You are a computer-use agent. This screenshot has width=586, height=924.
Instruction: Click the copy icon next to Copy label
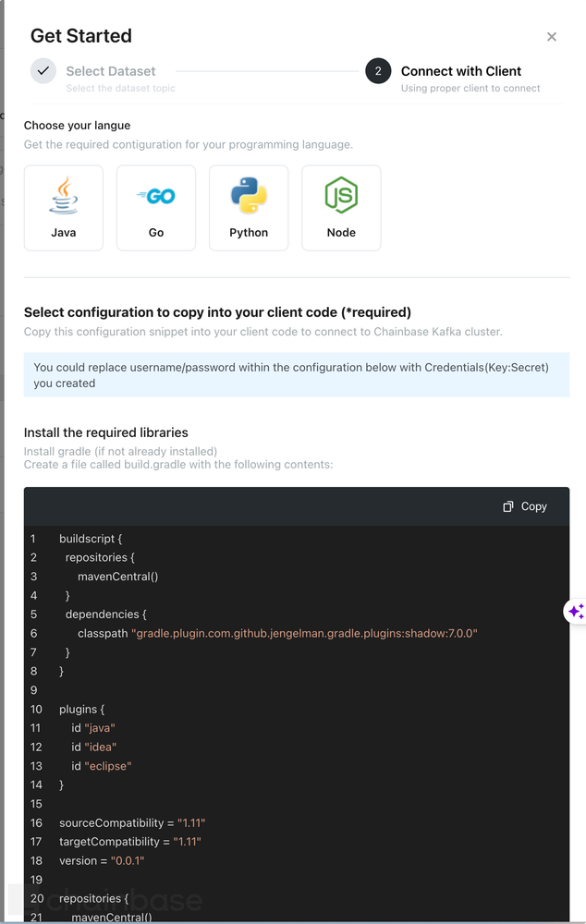click(507, 506)
